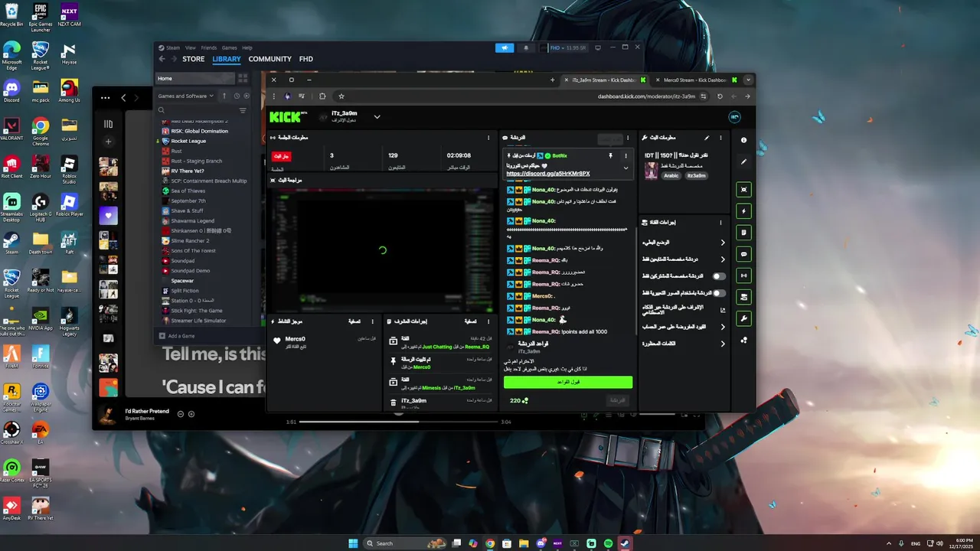Expand the followers-only chat row chevron
The width and height of the screenshot is (980, 551).
[x=723, y=259]
